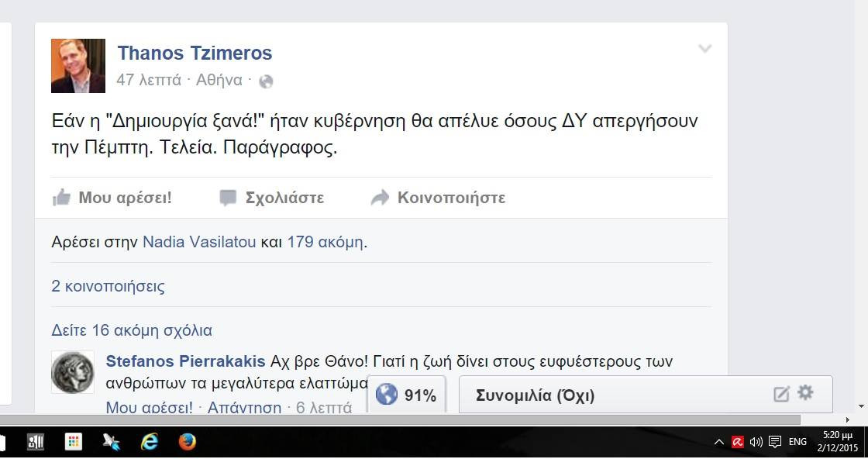The width and height of the screenshot is (868, 459).
Task: Click the new message compose icon
Action: [781, 394]
